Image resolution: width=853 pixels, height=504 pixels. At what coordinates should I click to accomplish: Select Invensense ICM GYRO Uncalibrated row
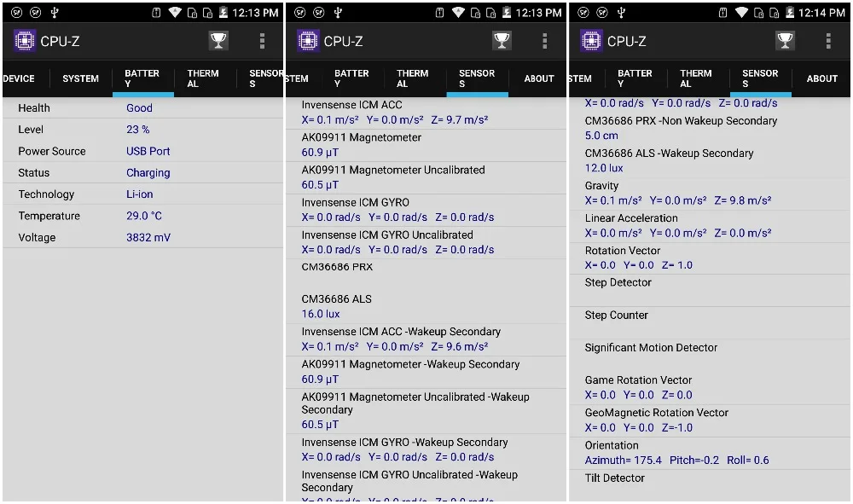pyautogui.click(x=426, y=242)
